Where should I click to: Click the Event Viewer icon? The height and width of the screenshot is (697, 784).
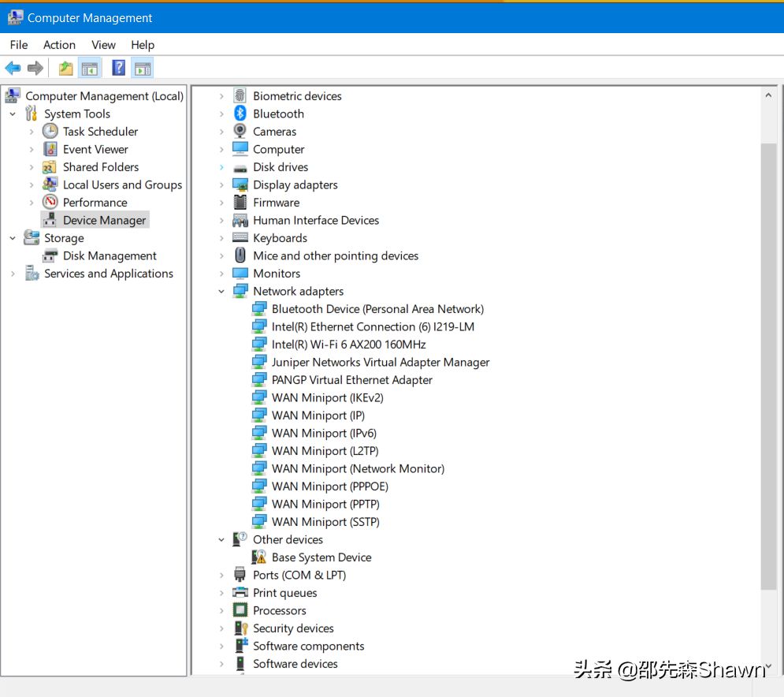tap(50, 149)
